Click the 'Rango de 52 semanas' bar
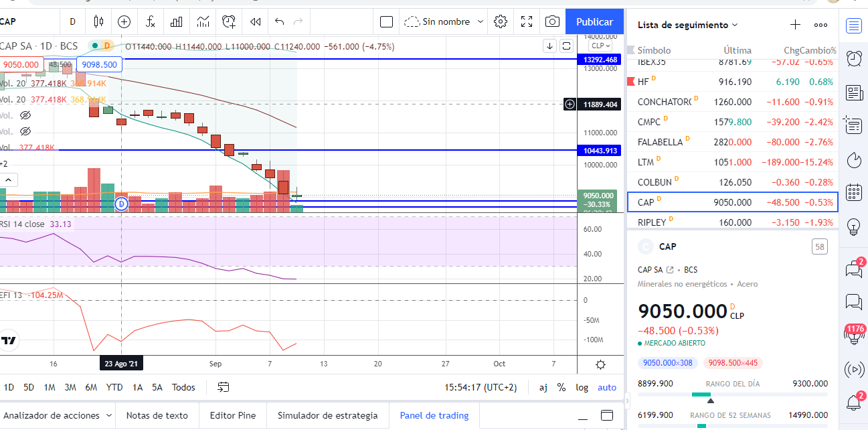The image size is (868, 430). [732, 426]
